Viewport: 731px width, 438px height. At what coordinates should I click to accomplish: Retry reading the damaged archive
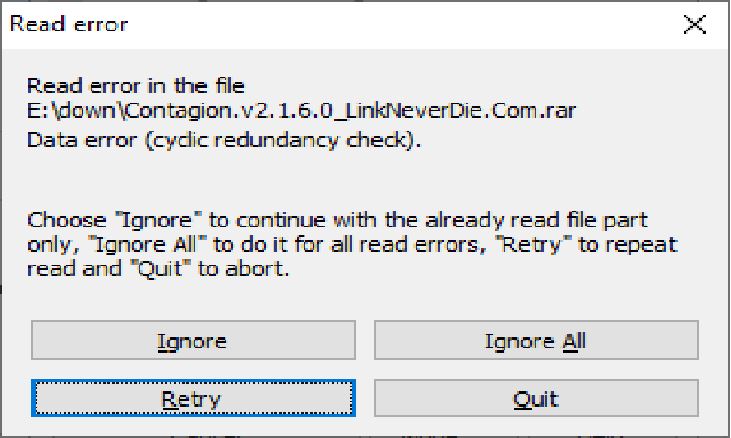[x=192, y=399]
